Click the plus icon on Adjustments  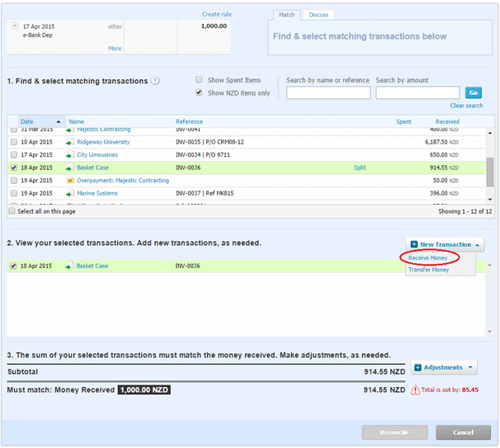[x=417, y=367]
